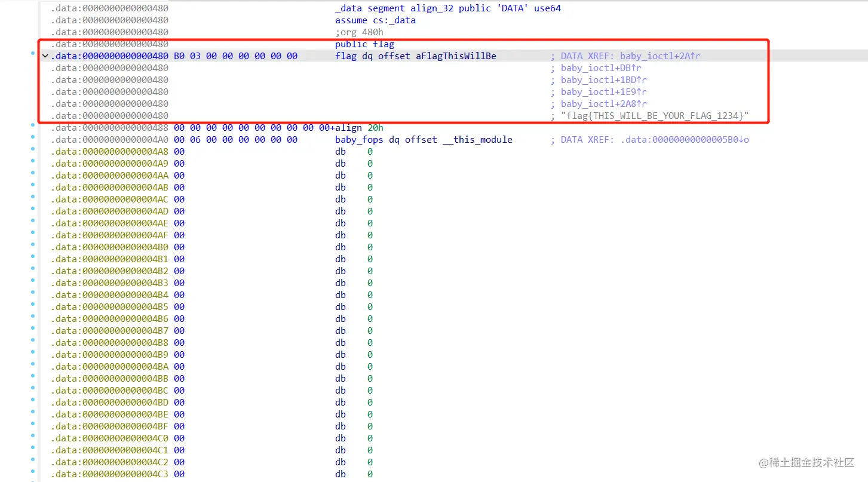This screenshot has height=482, width=868.
Task: Select the 'assume cs:_data' line
Action: [x=375, y=20]
